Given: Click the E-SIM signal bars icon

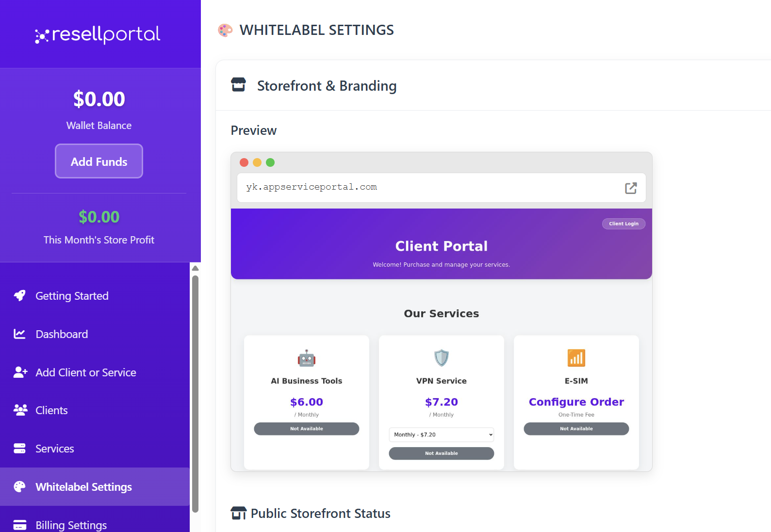Looking at the screenshot, I should [x=576, y=358].
